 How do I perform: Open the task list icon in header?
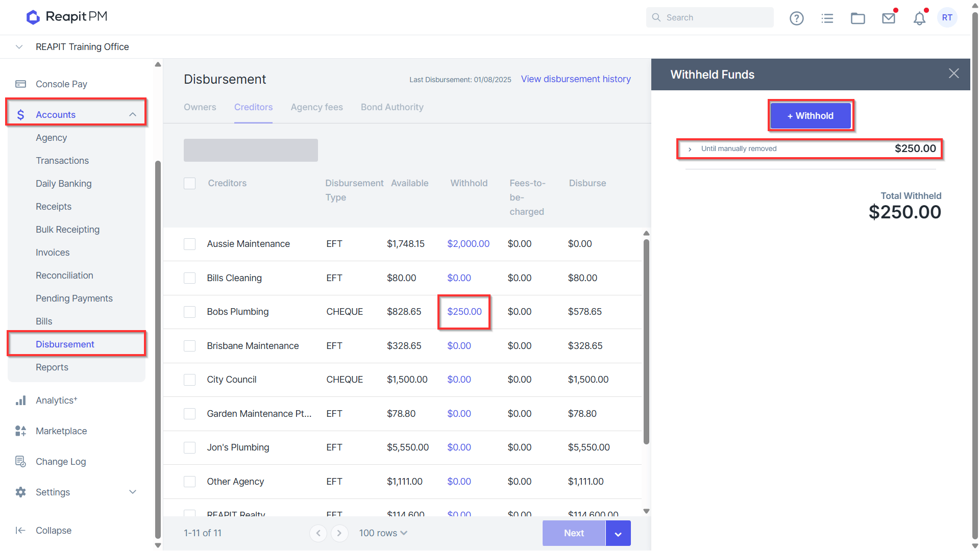click(x=827, y=18)
